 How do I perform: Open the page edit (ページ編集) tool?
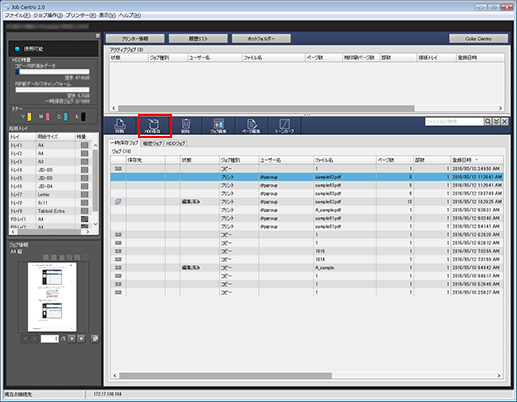pos(251,125)
